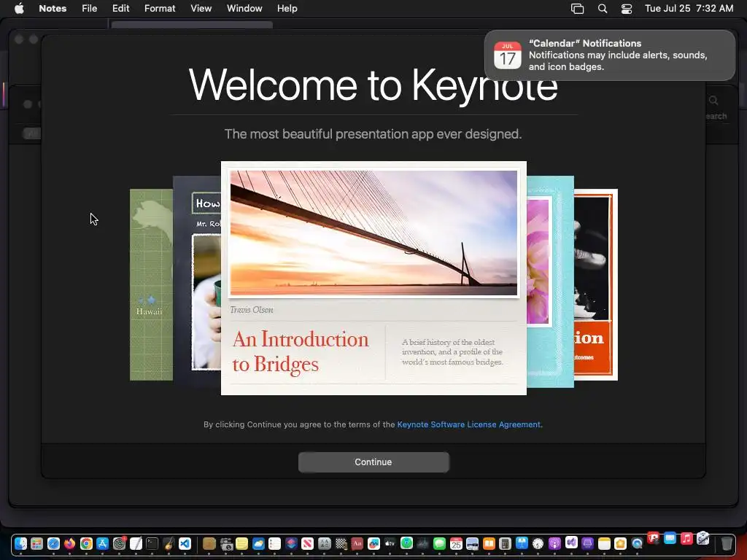The height and width of the screenshot is (560, 747).
Task: Open Dictionary from the Dock
Action: point(357,543)
